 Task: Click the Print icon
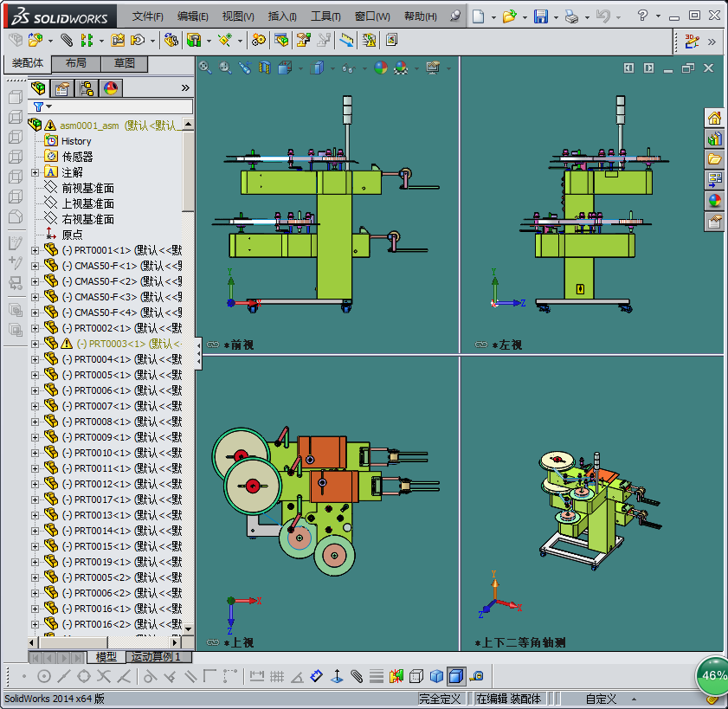571,17
